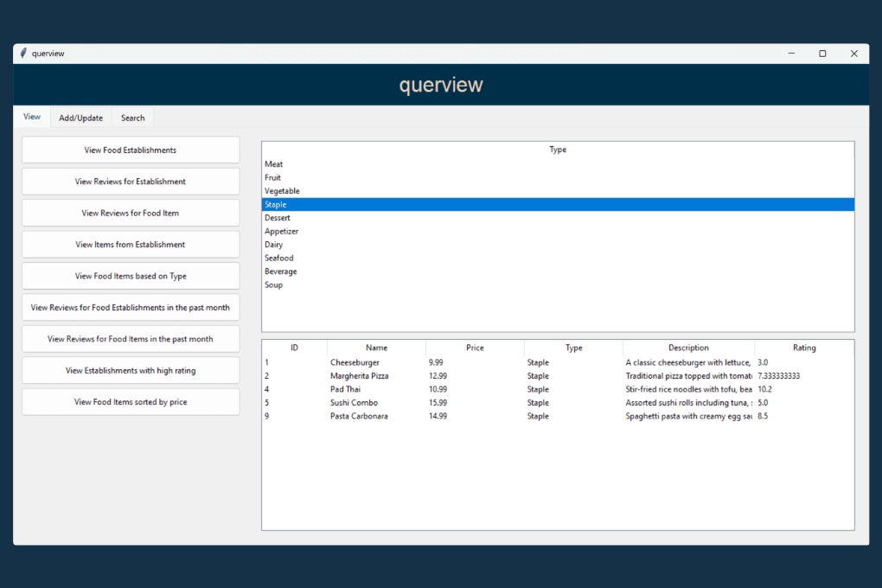The image size is (882, 588).
Task: Click the Name column header
Action: [376, 348]
